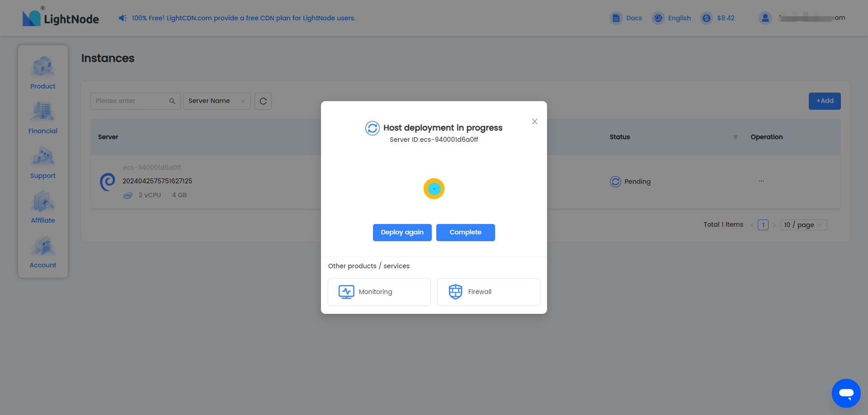Click the Server column header
868x415 pixels.
(x=108, y=137)
